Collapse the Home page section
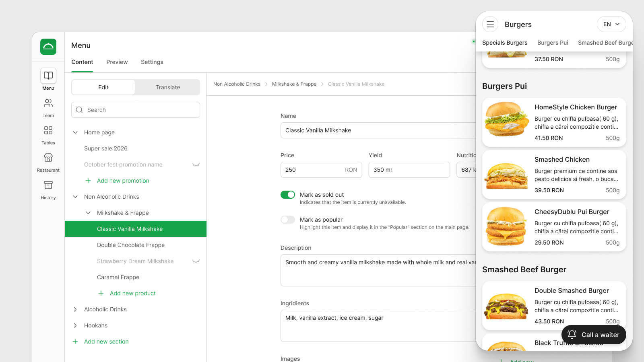The width and height of the screenshot is (644, 362). coord(75,132)
